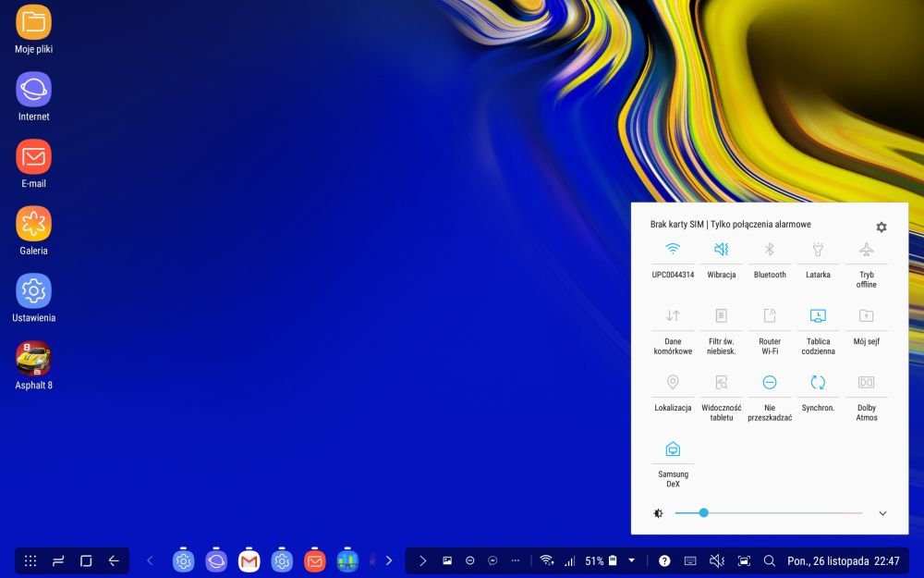Toggle Widoczność tabletu
Viewport: 924px width, 578px height.
(x=722, y=397)
